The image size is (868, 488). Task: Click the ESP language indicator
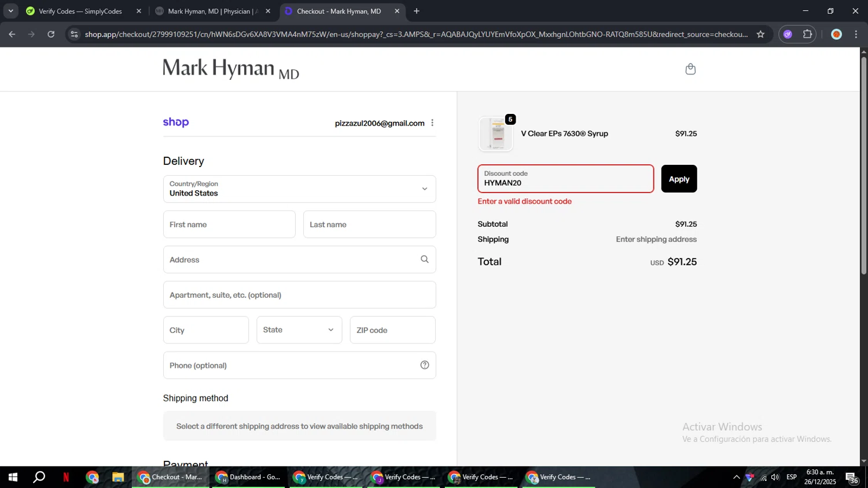pyautogui.click(x=792, y=477)
